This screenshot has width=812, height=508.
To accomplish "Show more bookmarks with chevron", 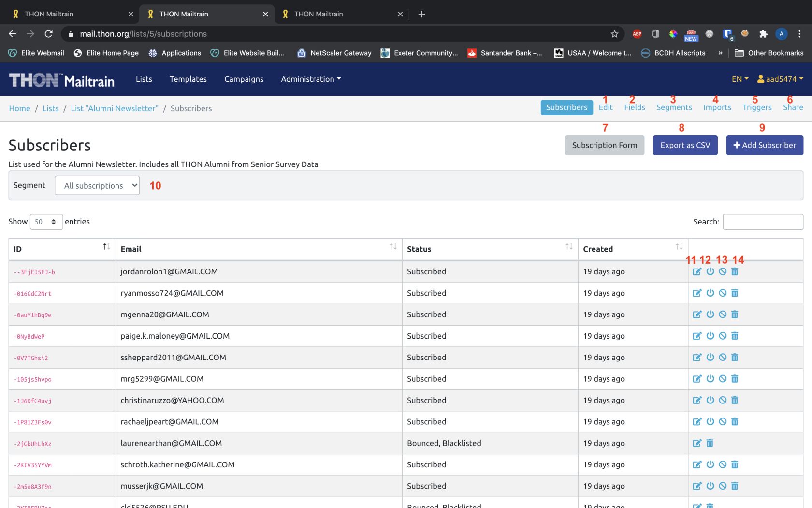I will [x=720, y=53].
